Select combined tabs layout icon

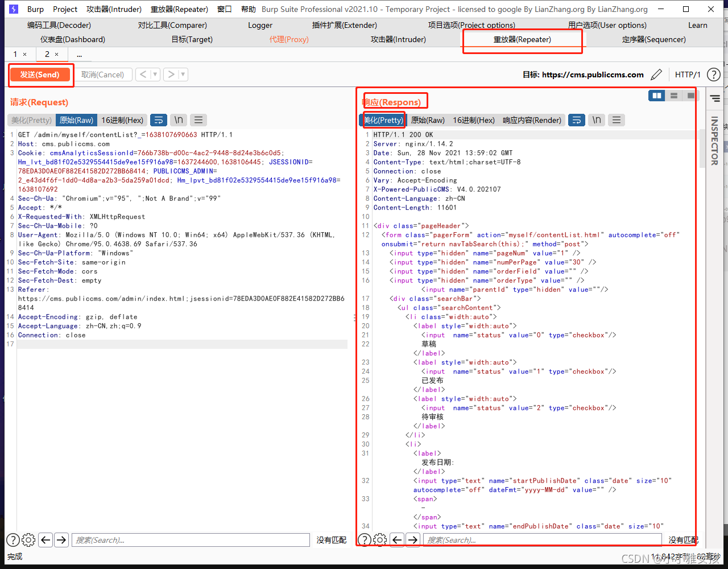click(690, 96)
